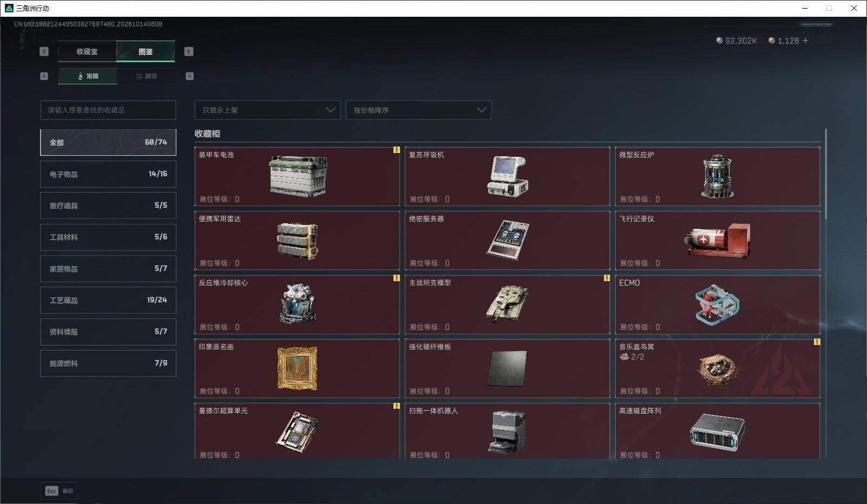The width and height of the screenshot is (867, 504).
Task: Click the yellow alert badge on 音乐盒鸟窝
Action: coord(817,342)
